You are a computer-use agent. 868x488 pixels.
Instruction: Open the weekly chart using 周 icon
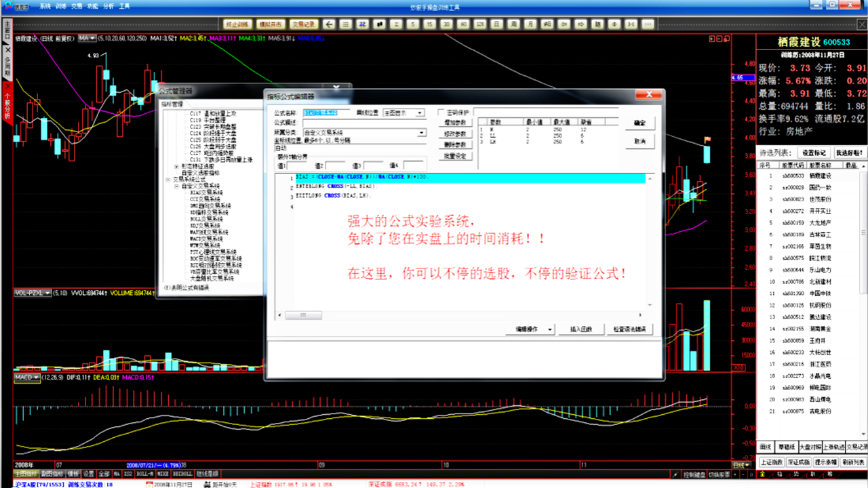tap(513, 24)
